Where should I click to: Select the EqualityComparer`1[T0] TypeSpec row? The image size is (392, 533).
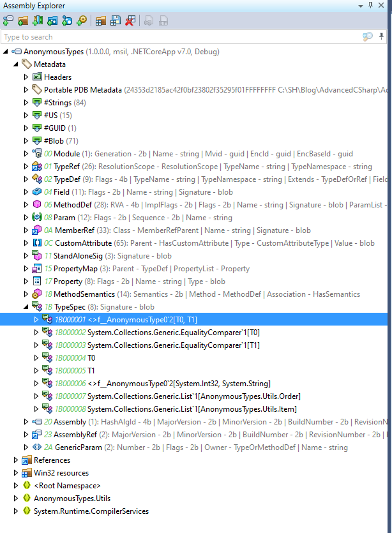click(193, 333)
